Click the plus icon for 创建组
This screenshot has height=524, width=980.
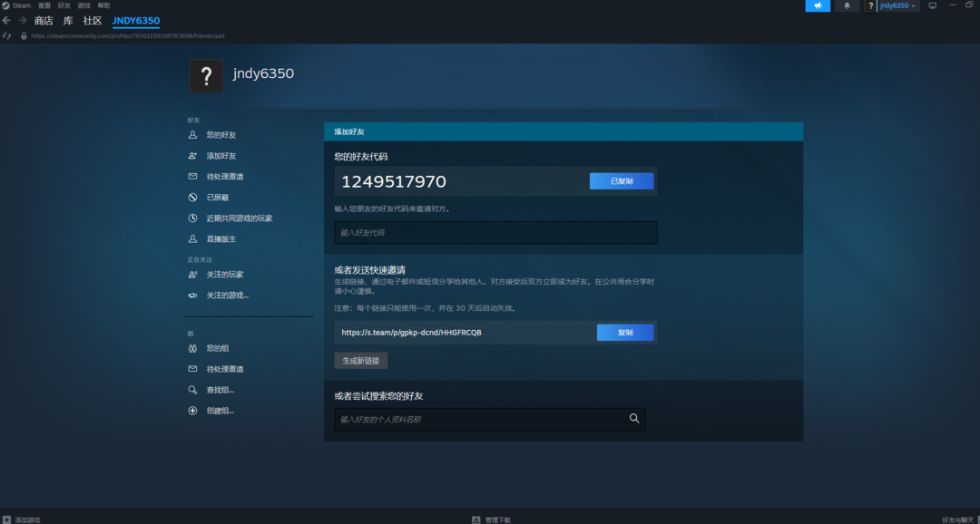point(192,411)
